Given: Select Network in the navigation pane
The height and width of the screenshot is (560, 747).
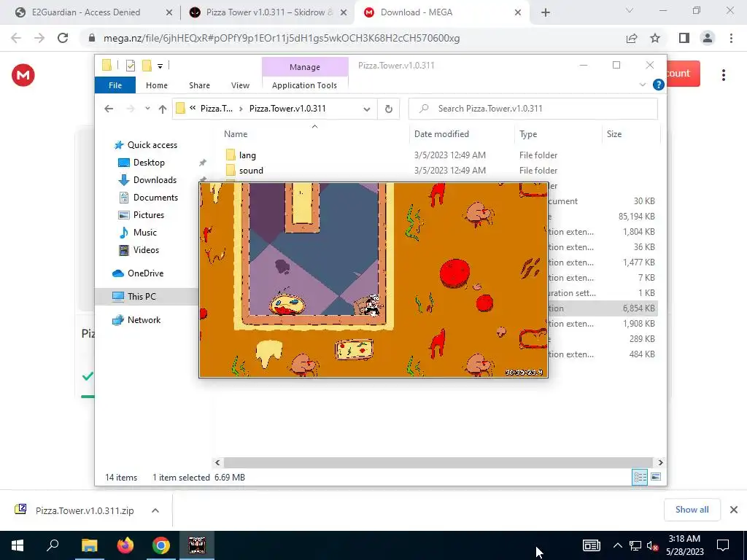Looking at the screenshot, I should 144,320.
